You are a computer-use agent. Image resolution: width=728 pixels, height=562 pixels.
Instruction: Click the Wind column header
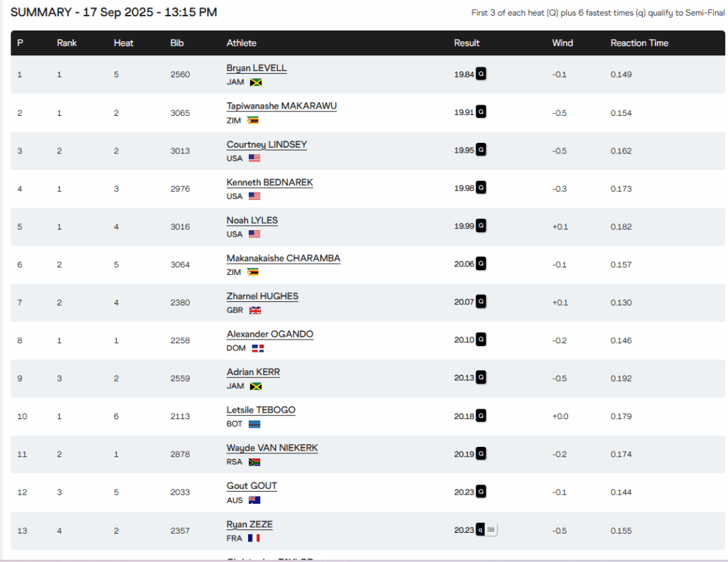pyautogui.click(x=562, y=43)
